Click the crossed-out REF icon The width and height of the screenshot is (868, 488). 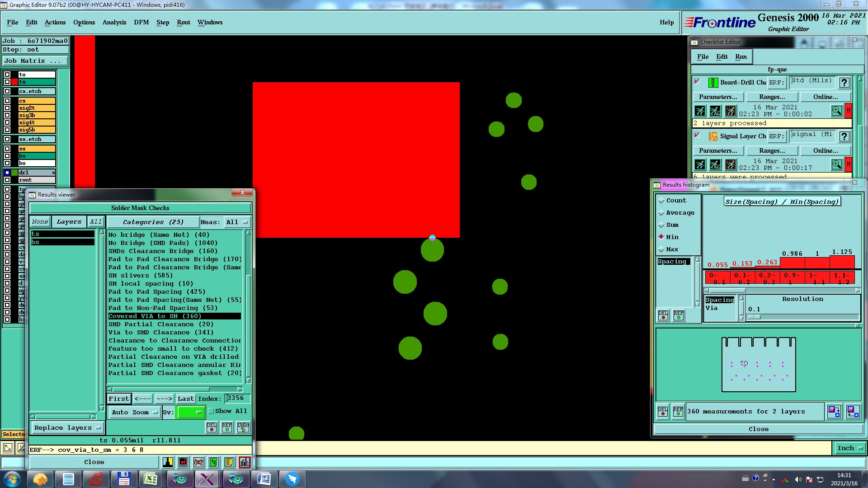tap(198, 462)
